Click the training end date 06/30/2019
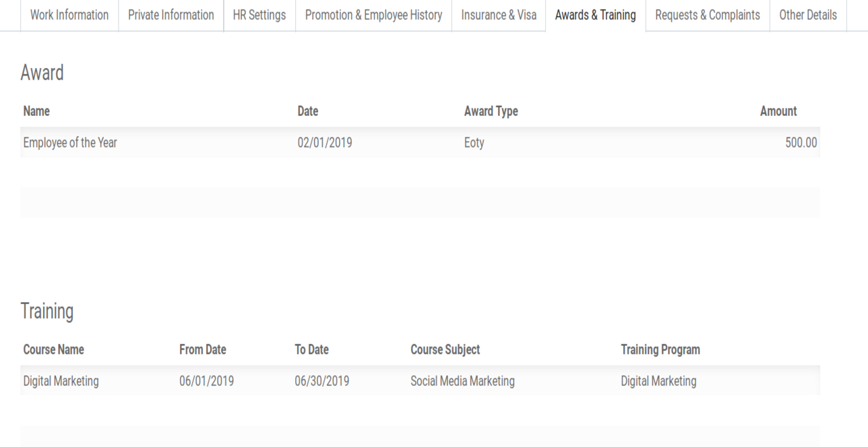 (321, 381)
